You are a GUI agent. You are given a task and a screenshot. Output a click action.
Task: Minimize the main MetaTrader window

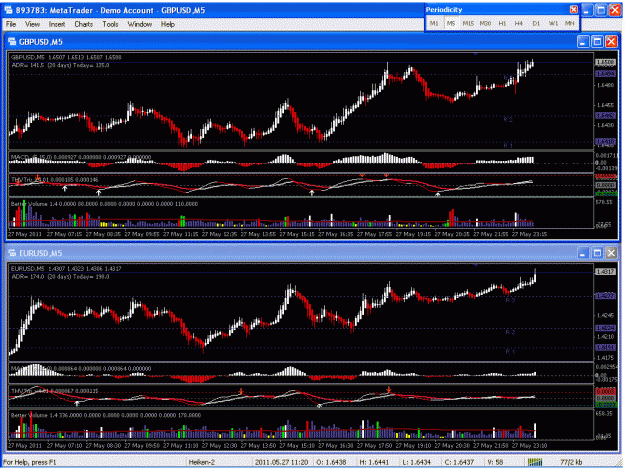click(x=586, y=10)
